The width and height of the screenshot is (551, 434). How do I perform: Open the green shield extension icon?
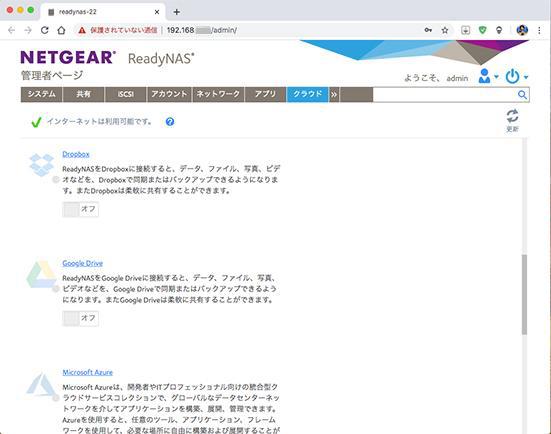coord(482,30)
